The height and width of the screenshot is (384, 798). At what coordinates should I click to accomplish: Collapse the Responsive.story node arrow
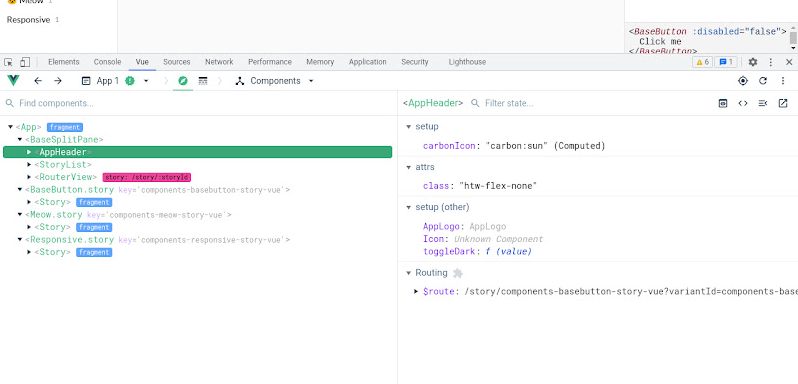[x=20, y=240]
